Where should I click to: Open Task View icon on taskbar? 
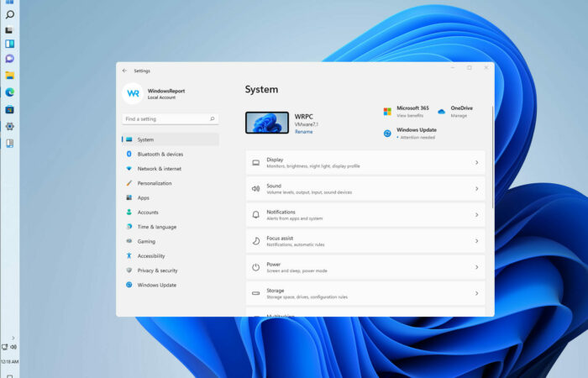[10, 29]
